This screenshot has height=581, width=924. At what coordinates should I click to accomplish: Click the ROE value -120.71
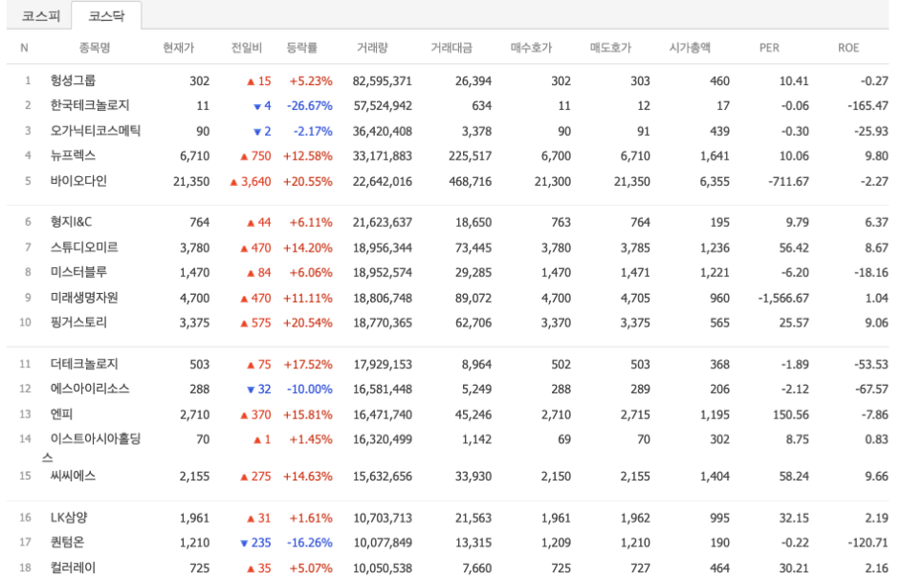pos(868,543)
